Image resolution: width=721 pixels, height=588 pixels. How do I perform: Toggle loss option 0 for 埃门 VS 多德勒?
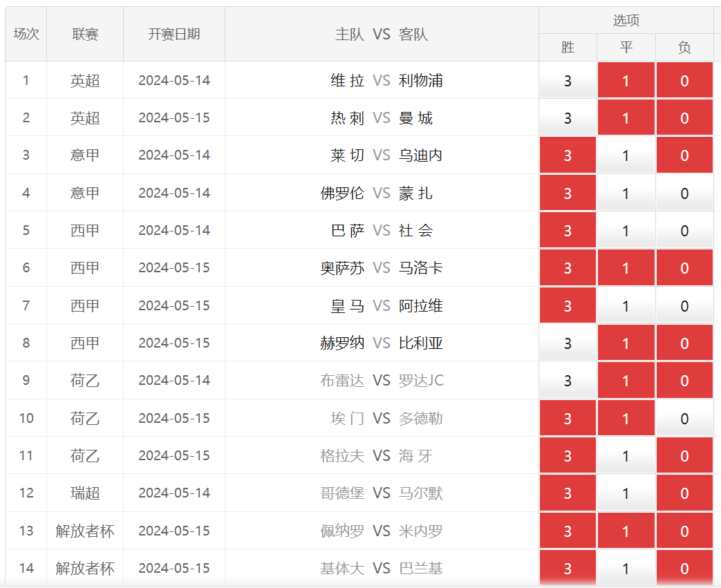click(x=684, y=418)
